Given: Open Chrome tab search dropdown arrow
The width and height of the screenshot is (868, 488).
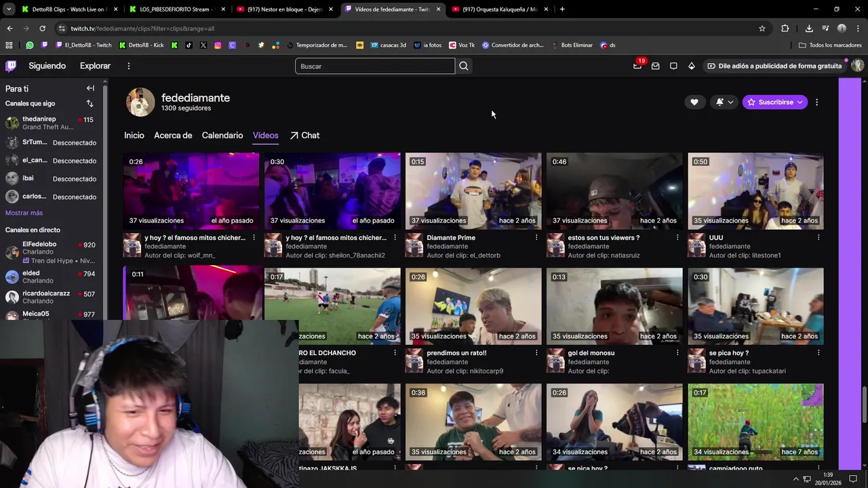Looking at the screenshot, I should (9, 9).
